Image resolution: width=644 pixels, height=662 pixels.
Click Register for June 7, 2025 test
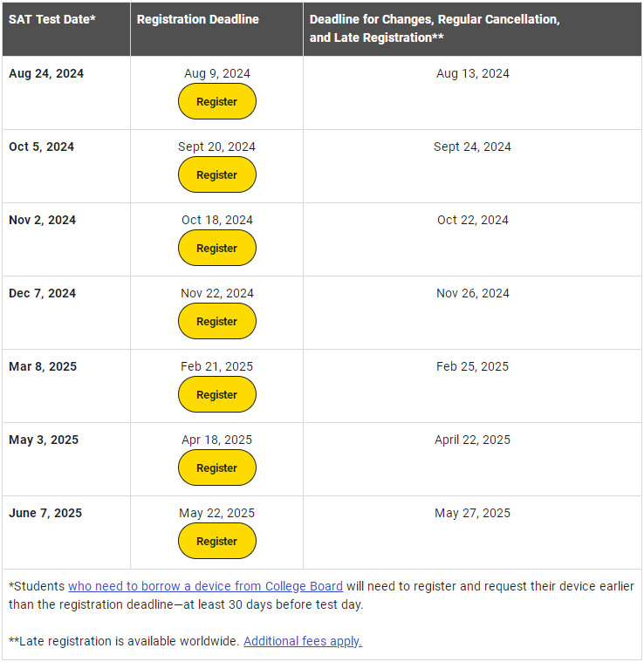click(x=217, y=541)
